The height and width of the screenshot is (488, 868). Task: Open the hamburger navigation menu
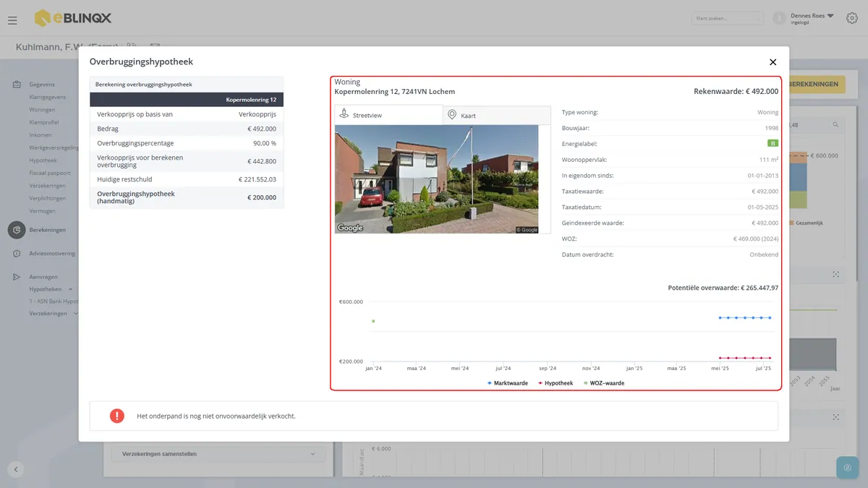click(12, 20)
